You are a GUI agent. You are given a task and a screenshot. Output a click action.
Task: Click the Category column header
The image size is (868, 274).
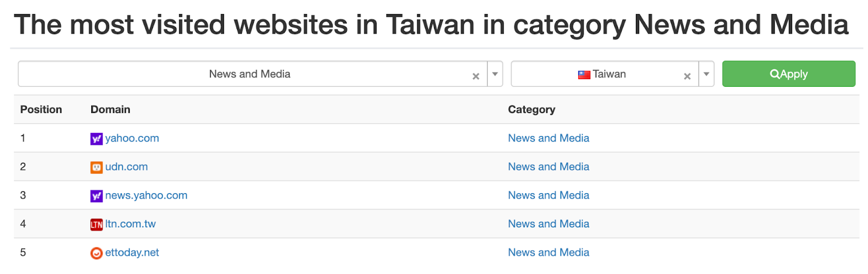532,110
